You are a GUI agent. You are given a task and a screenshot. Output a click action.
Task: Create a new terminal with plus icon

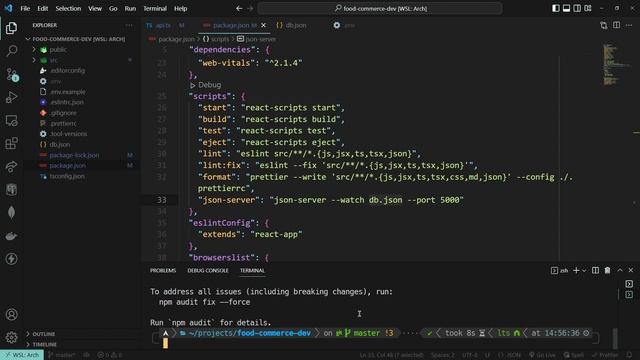(576, 270)
